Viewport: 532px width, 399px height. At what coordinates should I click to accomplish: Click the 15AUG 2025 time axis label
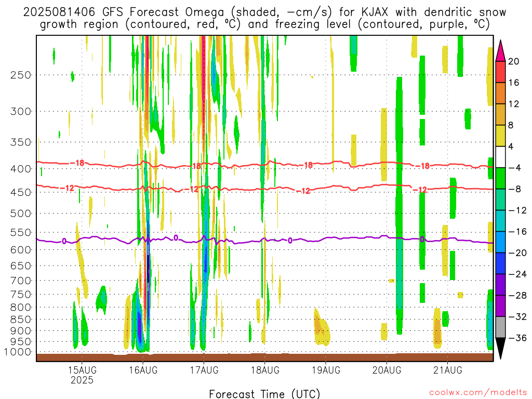(82, 375)
